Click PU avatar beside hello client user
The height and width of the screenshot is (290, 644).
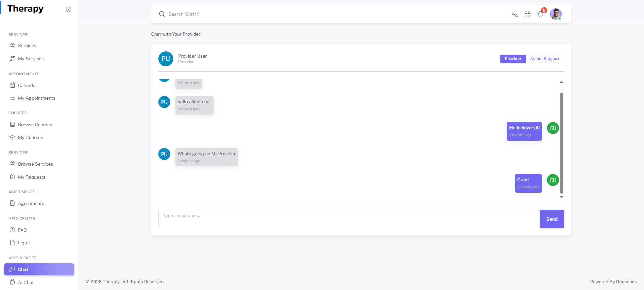coord(164,102)
